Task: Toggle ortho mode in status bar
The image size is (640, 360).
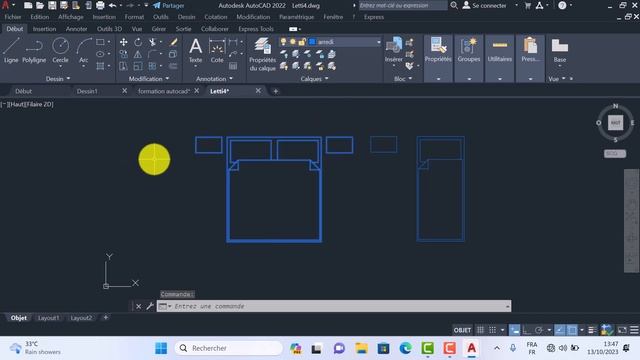Action: coord(527,330)
